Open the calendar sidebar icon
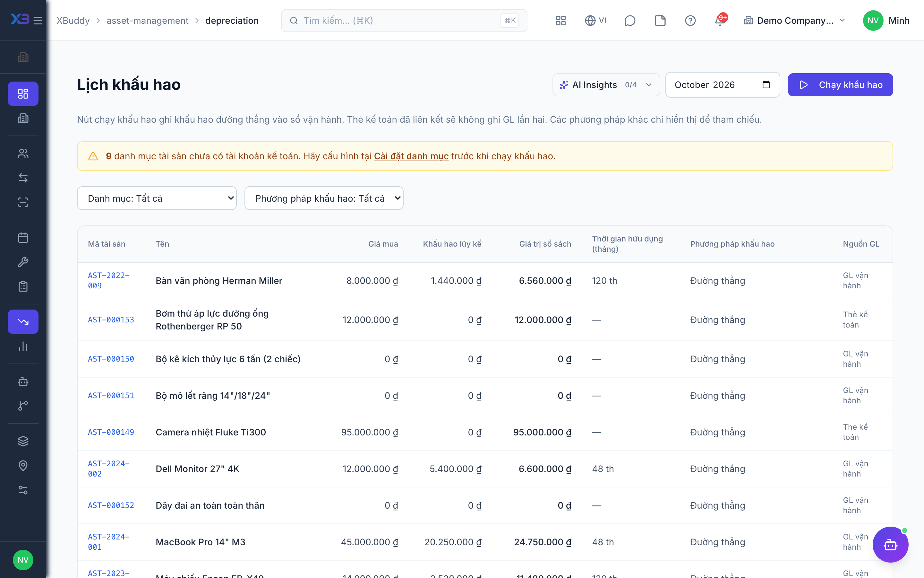 [23, 238]
